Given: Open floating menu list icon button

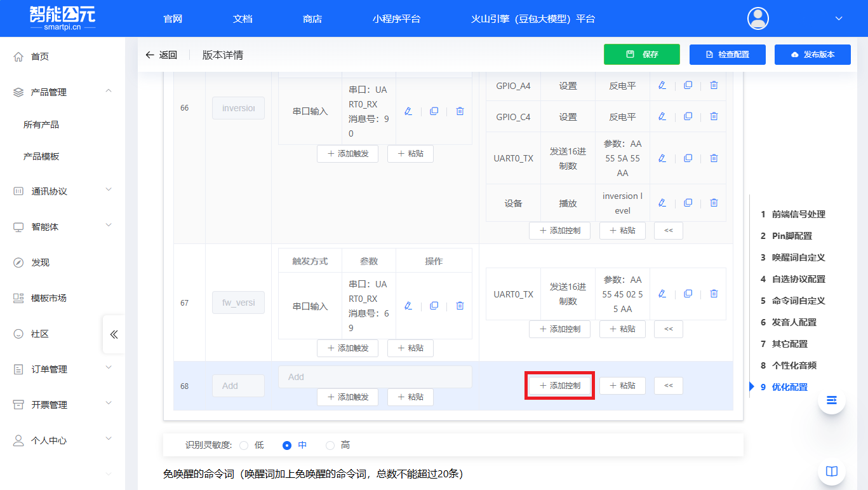Looking at the screenshot, I should point(831,400).
